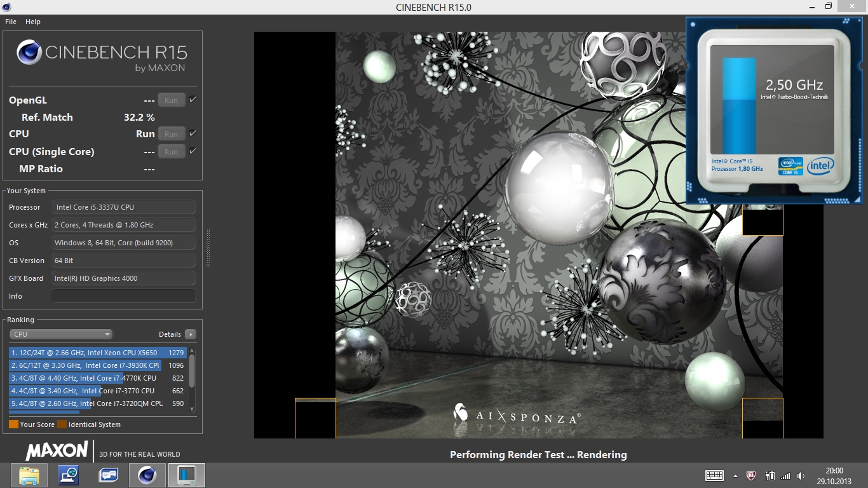Viewport: 868px width, 488px height.
Task: Click the Intel logo in the Turbo Boost gadget
Action: [820, 166]
